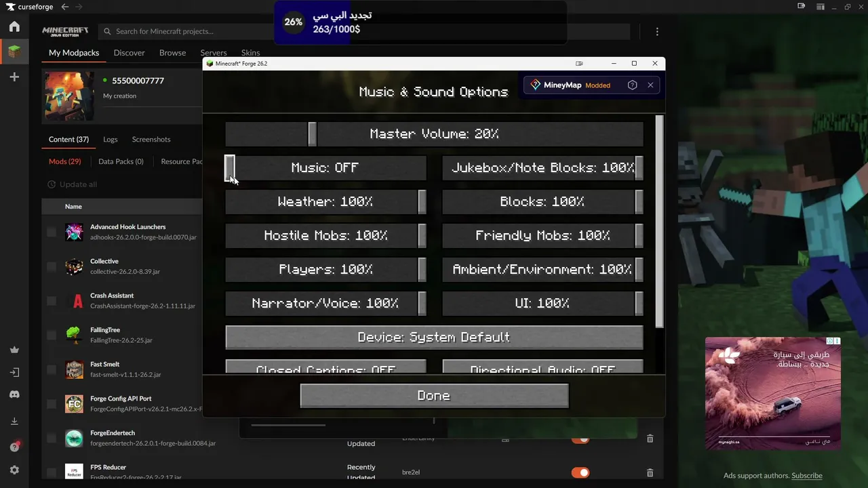Open the help icon with notification dot
This screenshot has width=868, height=488.
14,447
